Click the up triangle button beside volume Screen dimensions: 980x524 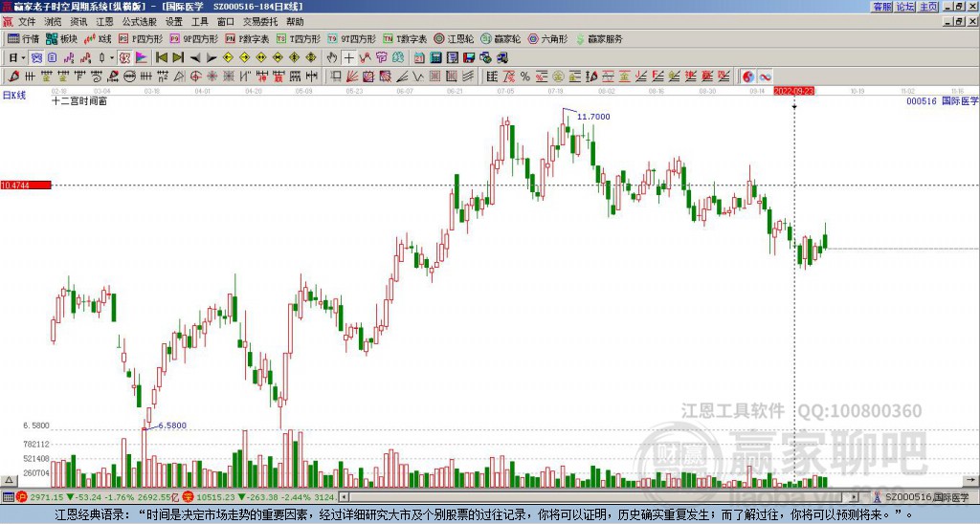pyautogui.click(x=8, y=480)
